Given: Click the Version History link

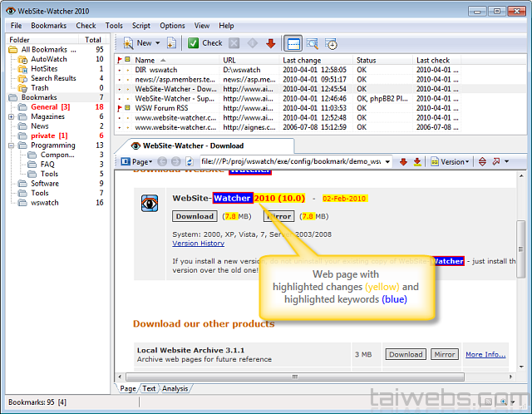Looking at the screenshot, I should (198, 244).
